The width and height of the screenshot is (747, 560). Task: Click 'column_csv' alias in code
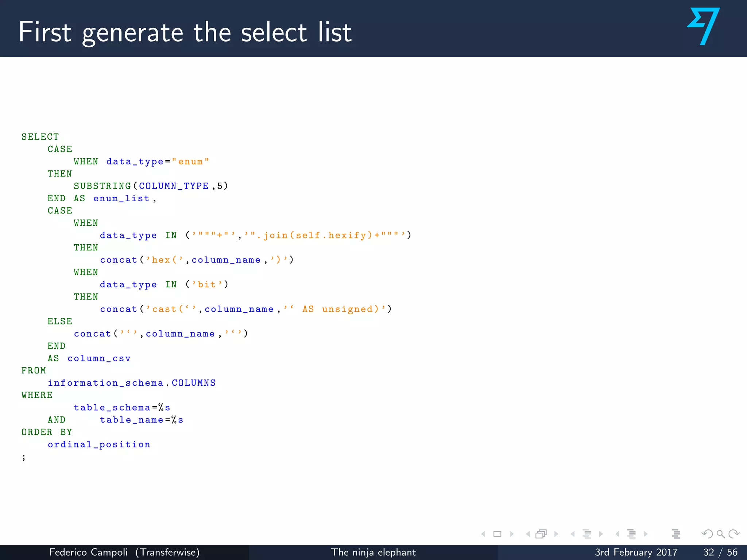(x=99, y=358)
